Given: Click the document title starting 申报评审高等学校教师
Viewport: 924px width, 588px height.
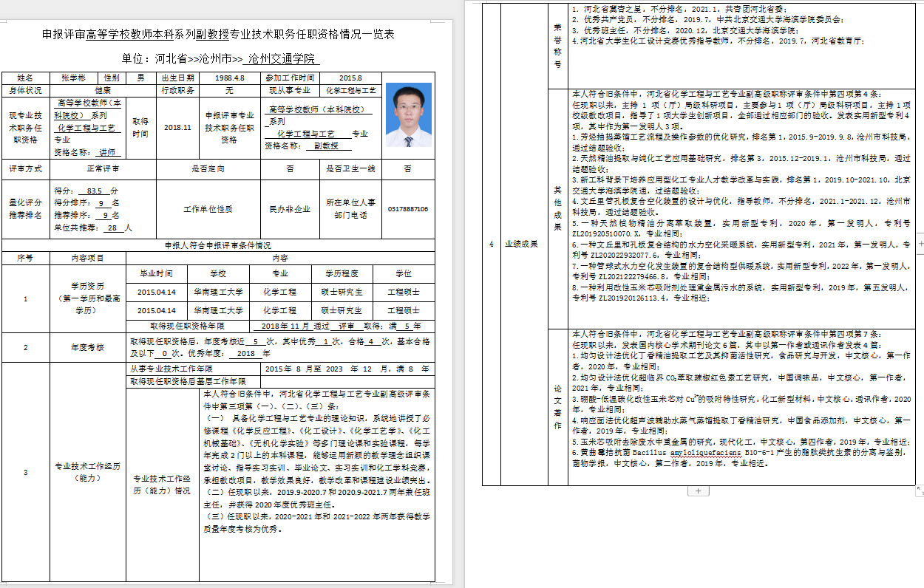Looking at the screenshot, I should click(218, 35).
